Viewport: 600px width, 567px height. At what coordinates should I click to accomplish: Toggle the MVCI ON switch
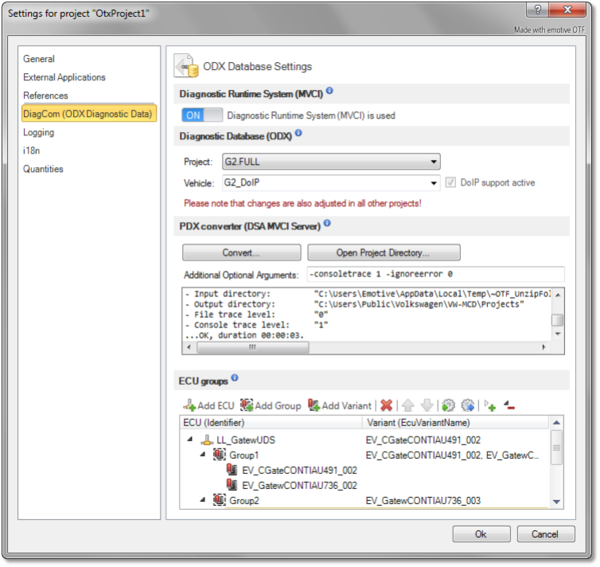click(200, 115)
